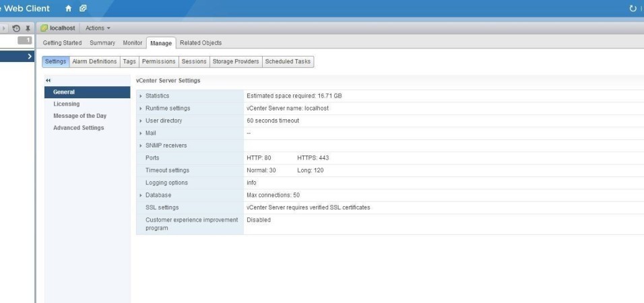This screenshot has height=303, width=644.
Task: Open the Sessions sub-tab
Action: [194, 61]
